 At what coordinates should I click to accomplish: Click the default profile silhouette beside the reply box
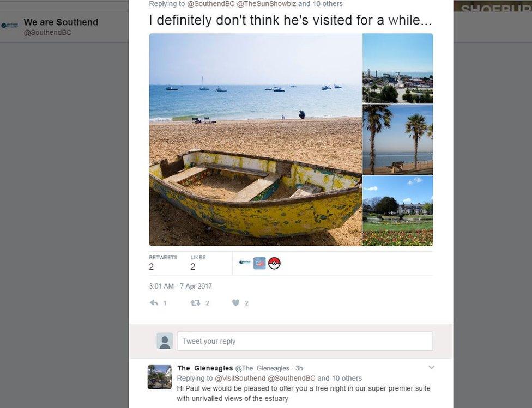click(165, 340)
